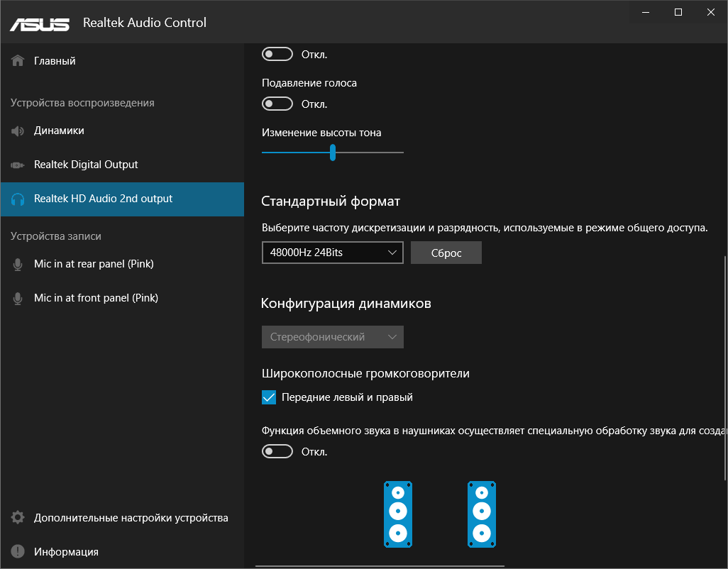Click the speaker icon next to Динамики

click(18, 131)
